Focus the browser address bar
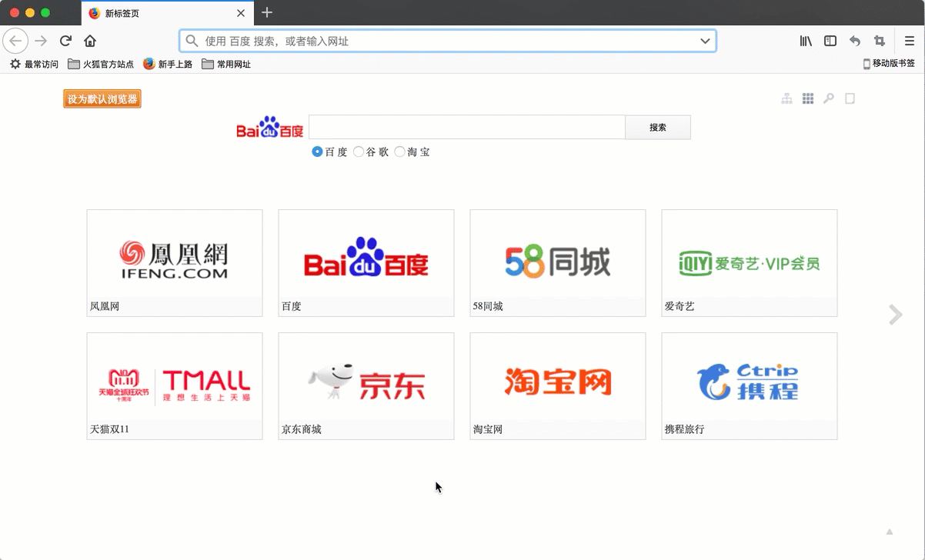Screen dimensions: 925x560 [446, 41]
